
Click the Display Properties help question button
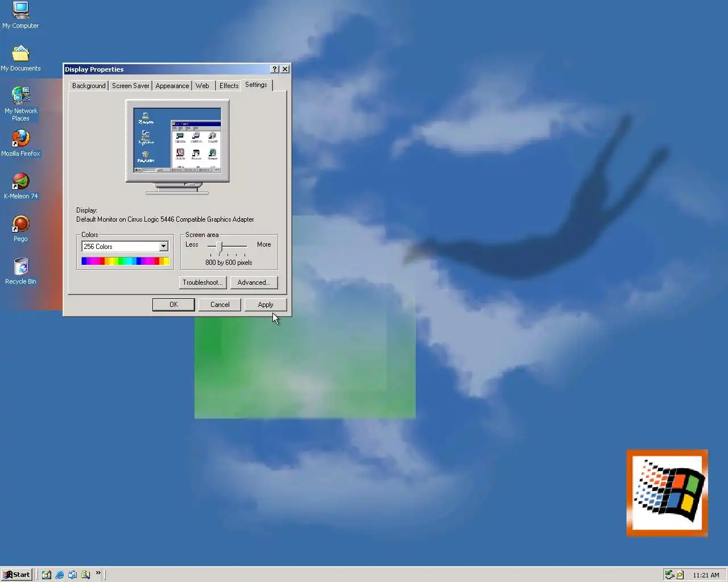[x=274, y=69]
